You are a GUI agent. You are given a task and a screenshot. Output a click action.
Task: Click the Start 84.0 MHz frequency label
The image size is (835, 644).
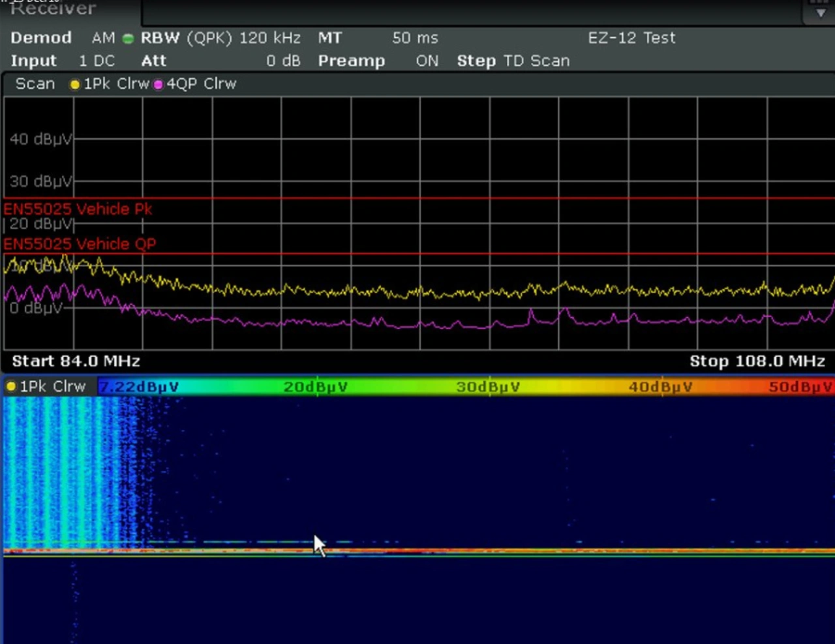click(x=76, y=361)
